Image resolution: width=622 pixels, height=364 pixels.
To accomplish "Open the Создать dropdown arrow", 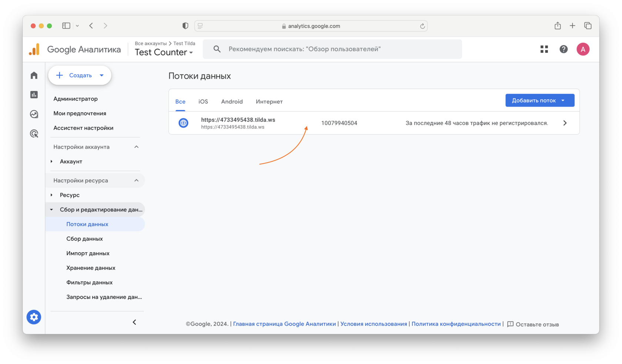I will 102,75.
